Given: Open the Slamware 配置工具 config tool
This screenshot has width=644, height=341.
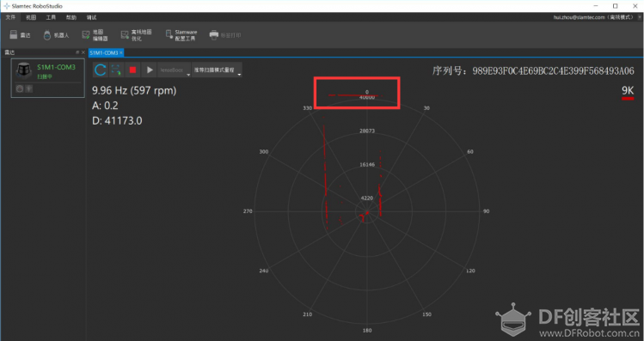Looking at the screenshot, I should pyautogui.click(x=181, y=35).
